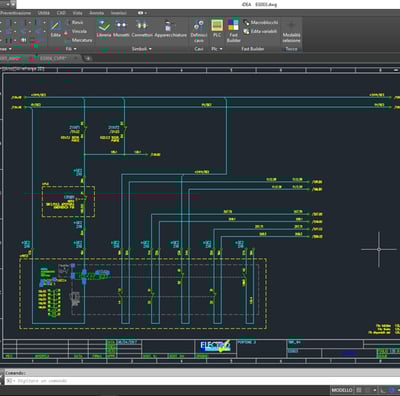Click the Macroblocchi button
The height and width of the screenshot is (396, 400).
tap(260, 23)
